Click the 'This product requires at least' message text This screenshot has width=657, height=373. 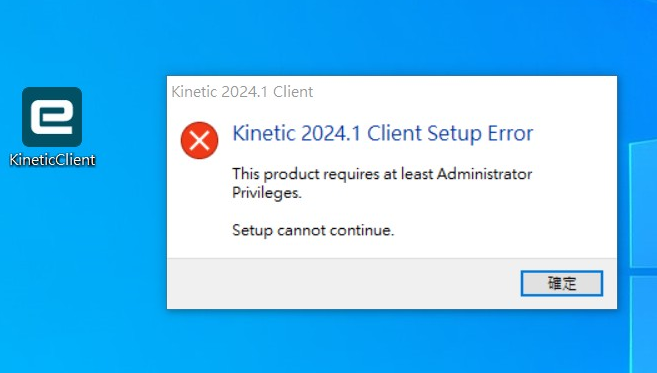(333, 174)
